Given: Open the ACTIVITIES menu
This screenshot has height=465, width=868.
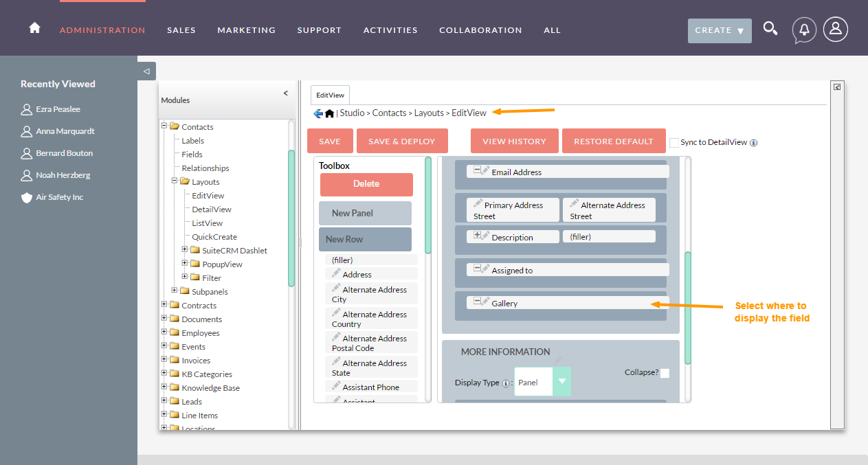Looking at the screenshot, I should coord(390,30).
